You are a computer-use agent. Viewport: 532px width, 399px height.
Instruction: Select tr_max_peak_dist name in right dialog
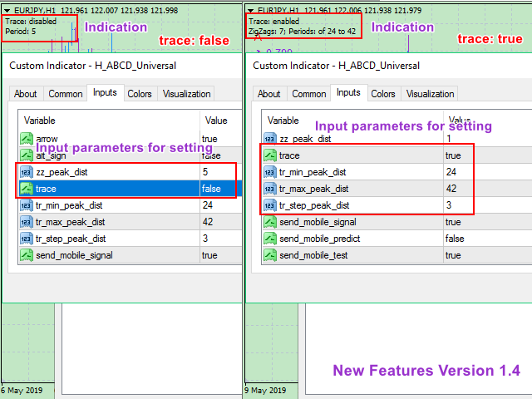coord(314,189)
